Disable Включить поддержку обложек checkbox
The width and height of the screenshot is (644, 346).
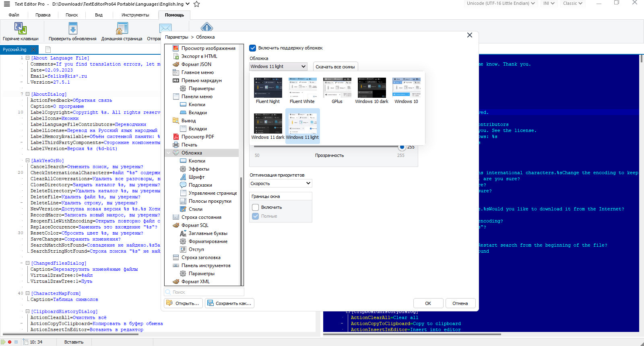[253, 48]
